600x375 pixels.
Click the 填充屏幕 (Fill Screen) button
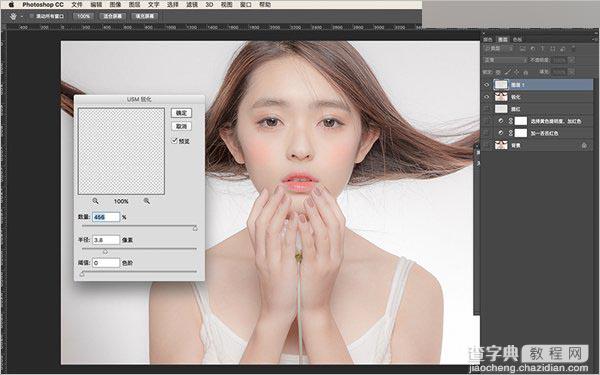coord(145,16)
